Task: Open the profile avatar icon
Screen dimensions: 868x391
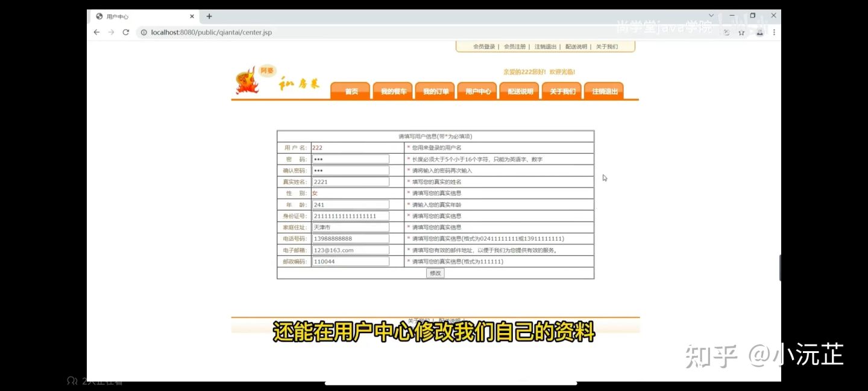Action: click(759, 32)
